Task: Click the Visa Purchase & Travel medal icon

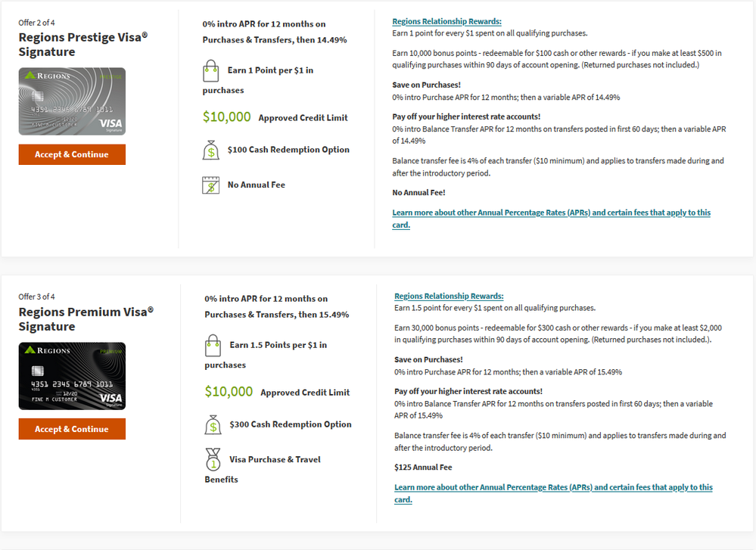Action: point(213,459)
